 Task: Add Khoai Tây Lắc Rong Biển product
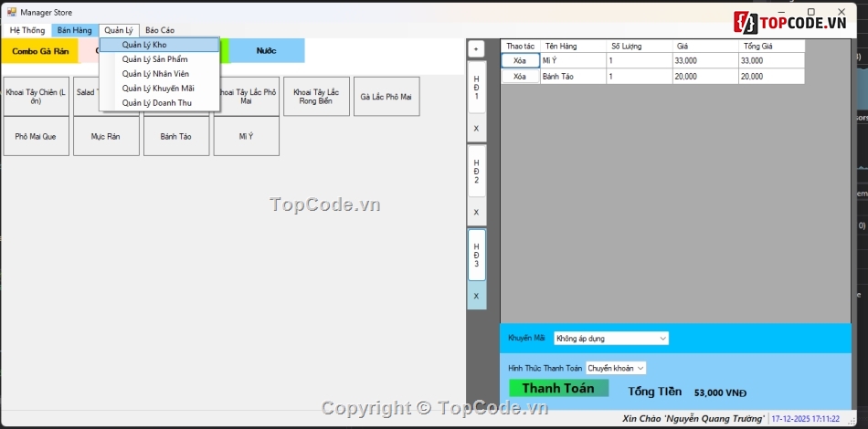click(x=316, y=97)
